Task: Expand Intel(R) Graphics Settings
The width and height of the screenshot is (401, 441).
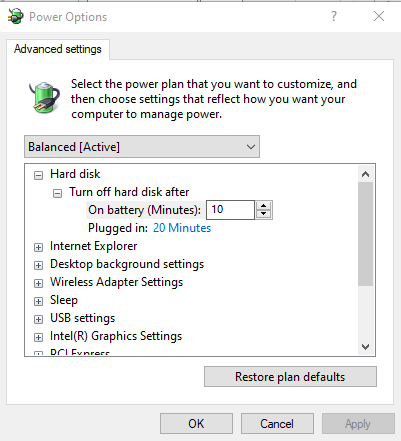Action: click(39, 337)
